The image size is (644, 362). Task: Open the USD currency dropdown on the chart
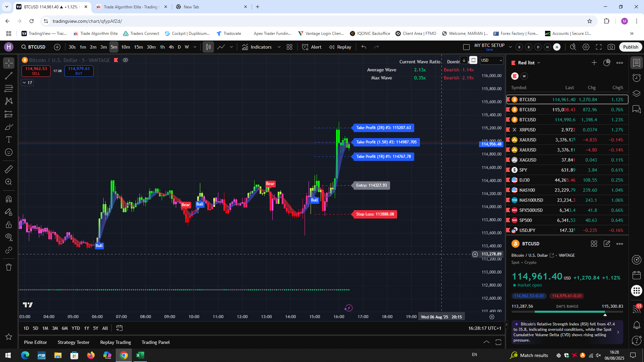click(x=491, y=60)
